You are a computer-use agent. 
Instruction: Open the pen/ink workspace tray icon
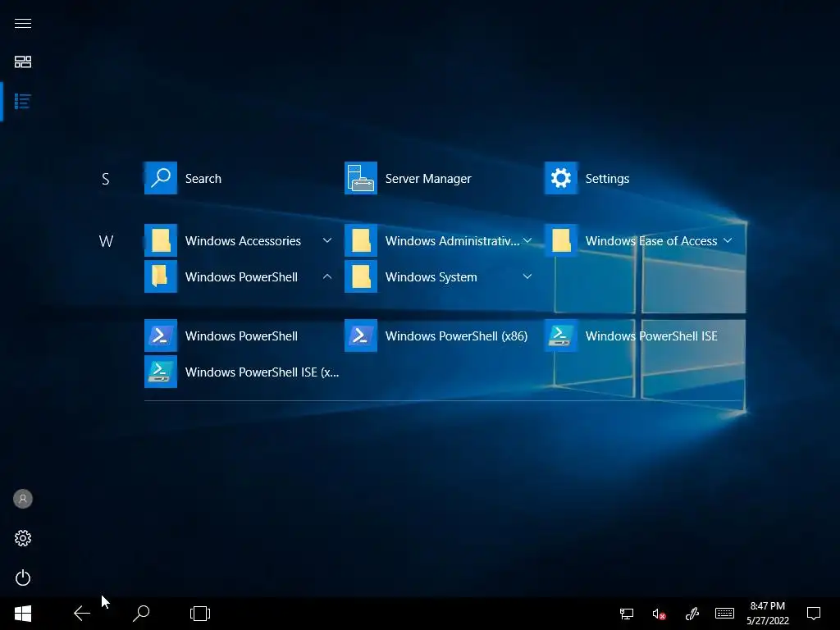click(x=692, y=614)
